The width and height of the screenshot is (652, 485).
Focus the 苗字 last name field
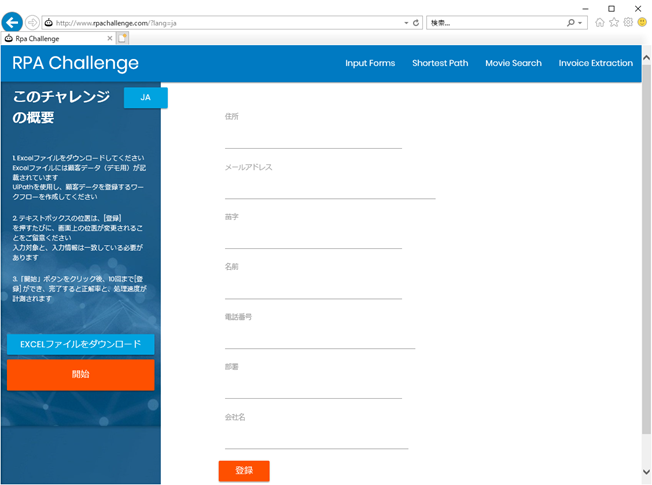(313, 239)
